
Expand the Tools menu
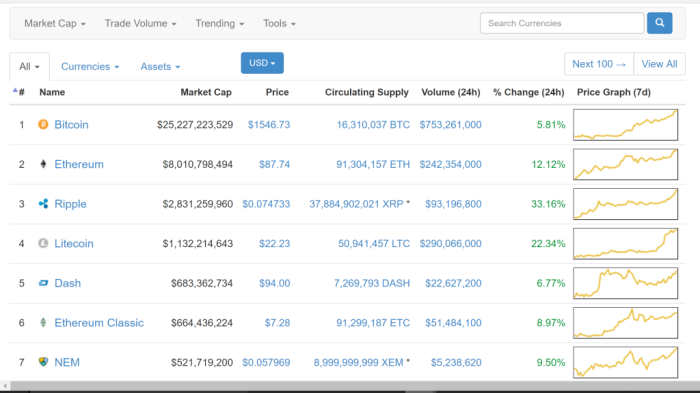point(279,24)
